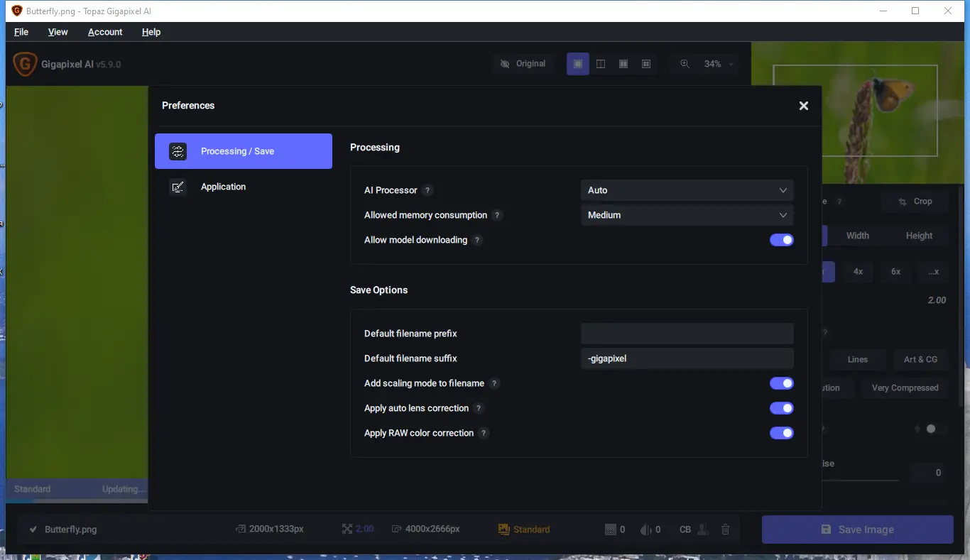The image size is (970, 560).
Task: Close the Preferences dialog
Action: pos(804,106)
